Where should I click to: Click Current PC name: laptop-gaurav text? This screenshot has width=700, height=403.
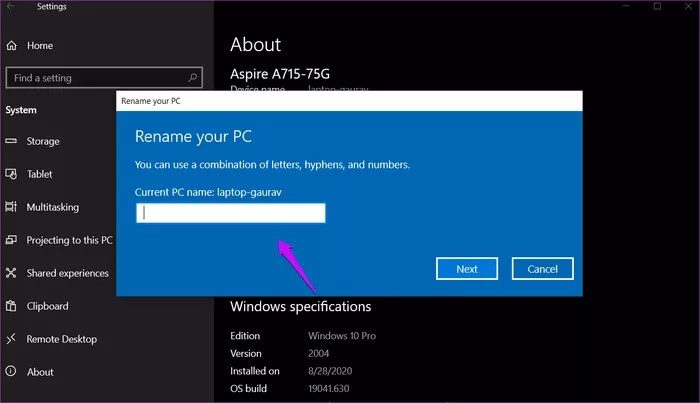point(208,192)
